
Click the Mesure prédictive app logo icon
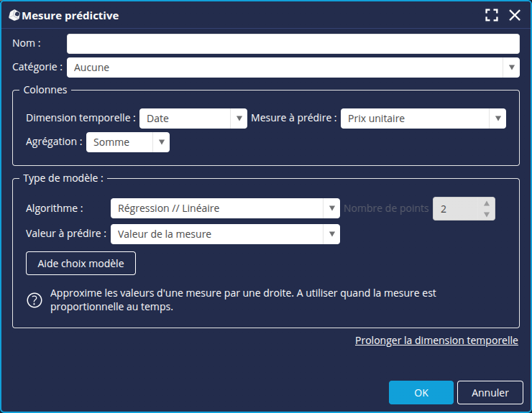[14, 15]
